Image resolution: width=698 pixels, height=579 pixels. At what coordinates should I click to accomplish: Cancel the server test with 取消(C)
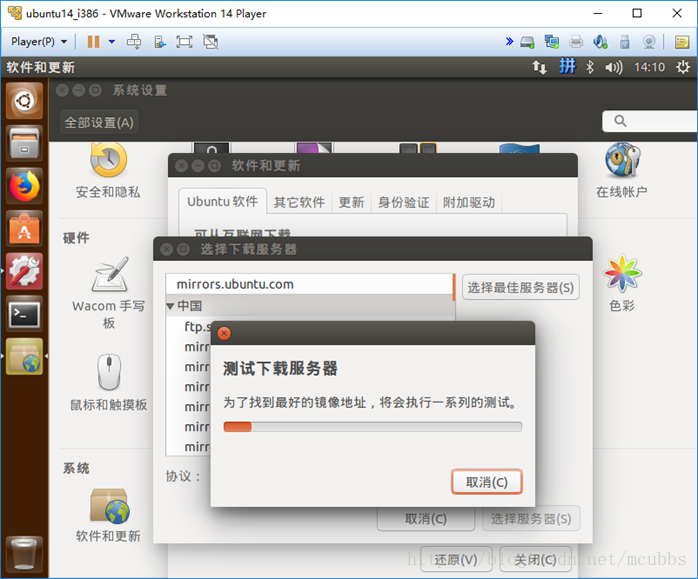[x=487, y=482]
